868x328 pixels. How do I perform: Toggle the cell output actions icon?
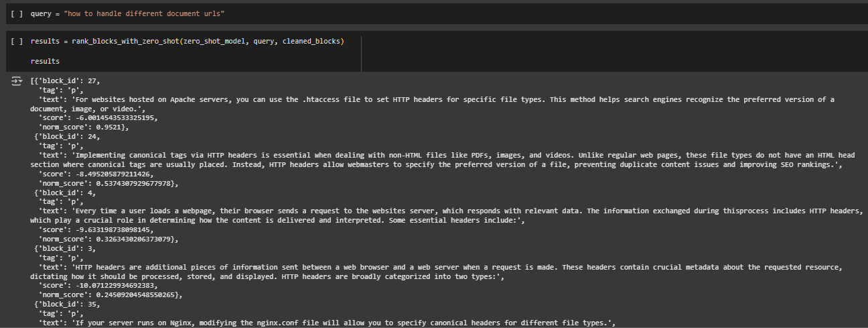17,80
